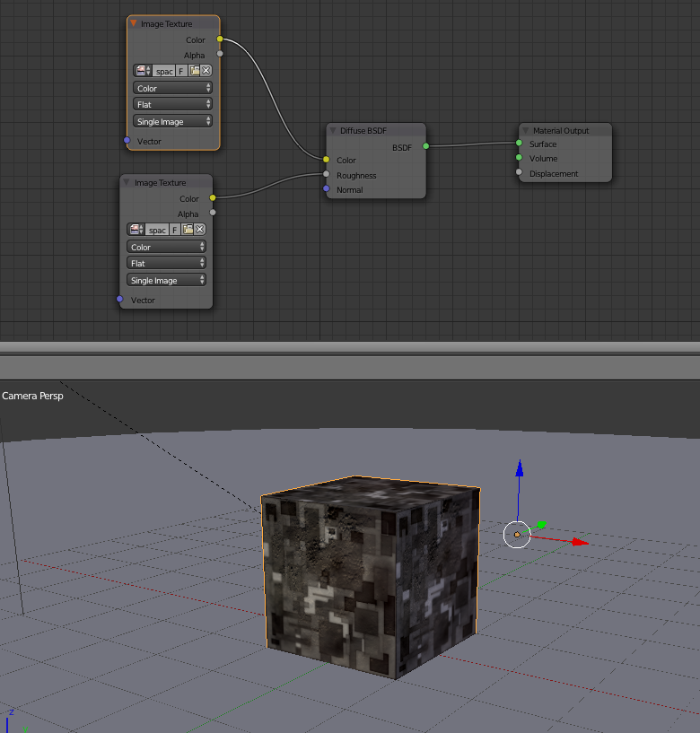
Task: Open image file icon in lower Image Texture
Action: coord(188,230)
